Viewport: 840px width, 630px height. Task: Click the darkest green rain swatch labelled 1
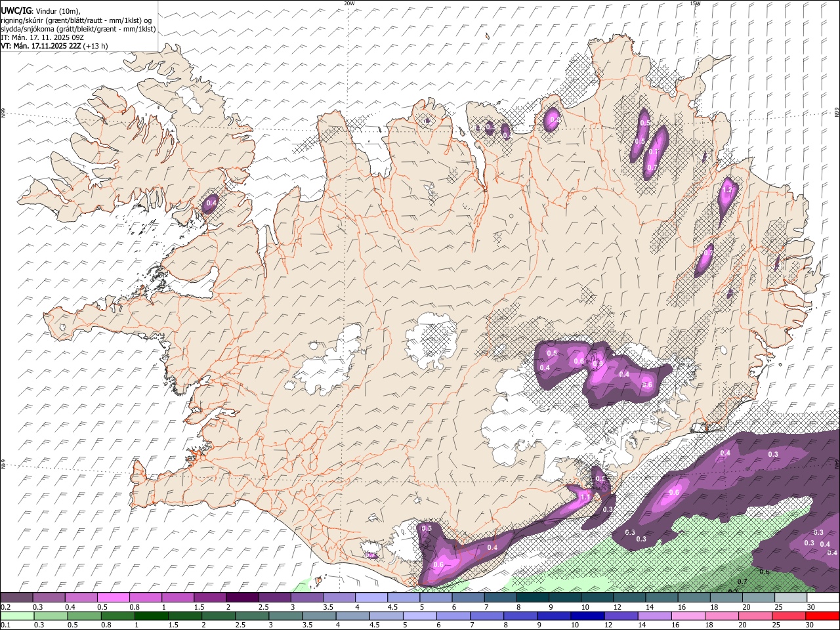152,616
